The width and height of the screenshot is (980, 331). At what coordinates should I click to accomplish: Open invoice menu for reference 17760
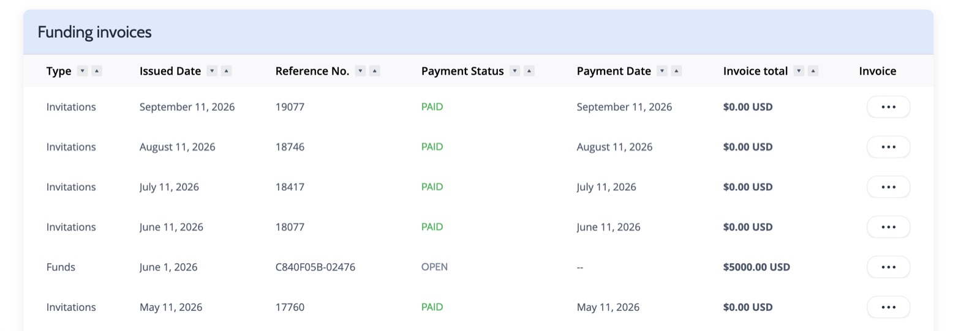point(888,307)
